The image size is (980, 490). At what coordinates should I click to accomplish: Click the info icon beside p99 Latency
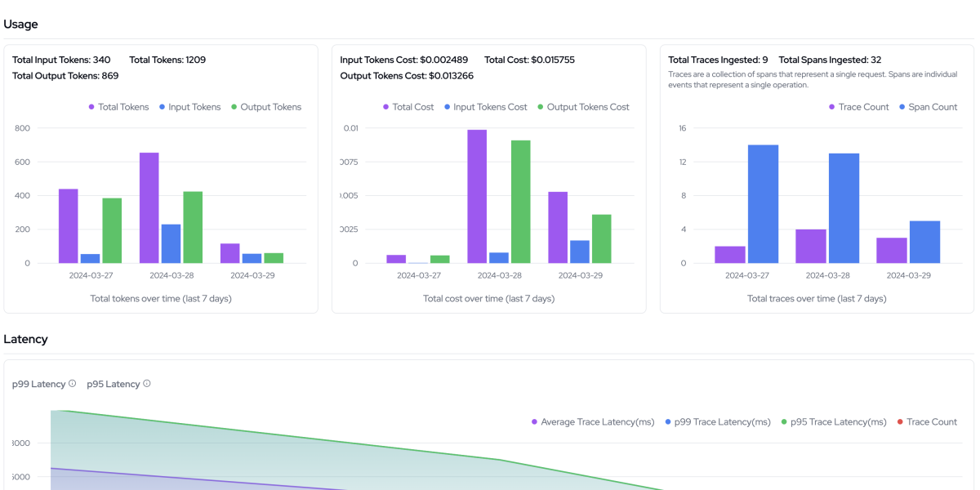pyautogui.click(x=73, y=384)
